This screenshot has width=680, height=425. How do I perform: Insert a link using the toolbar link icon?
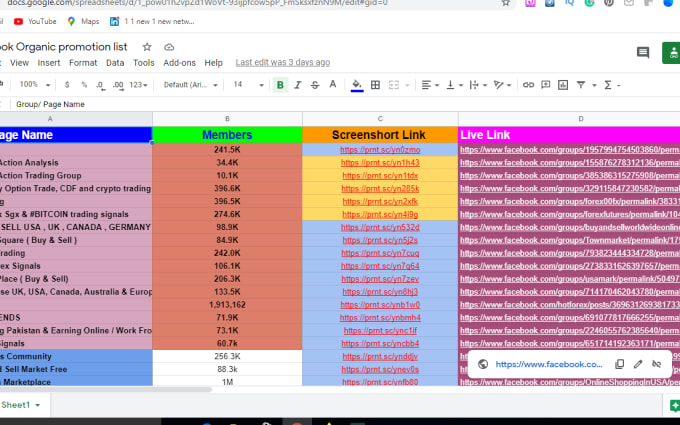(528, 85)
